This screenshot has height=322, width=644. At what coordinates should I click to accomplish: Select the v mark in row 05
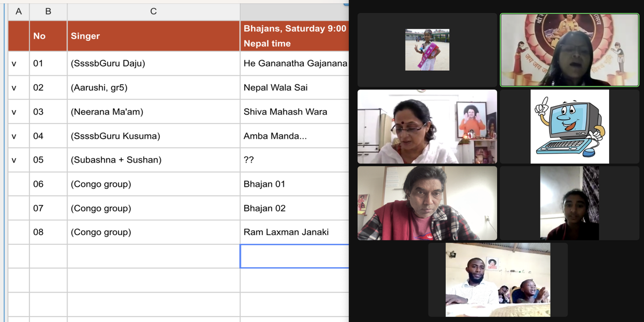pyautogui.click(x=14, y=160)
